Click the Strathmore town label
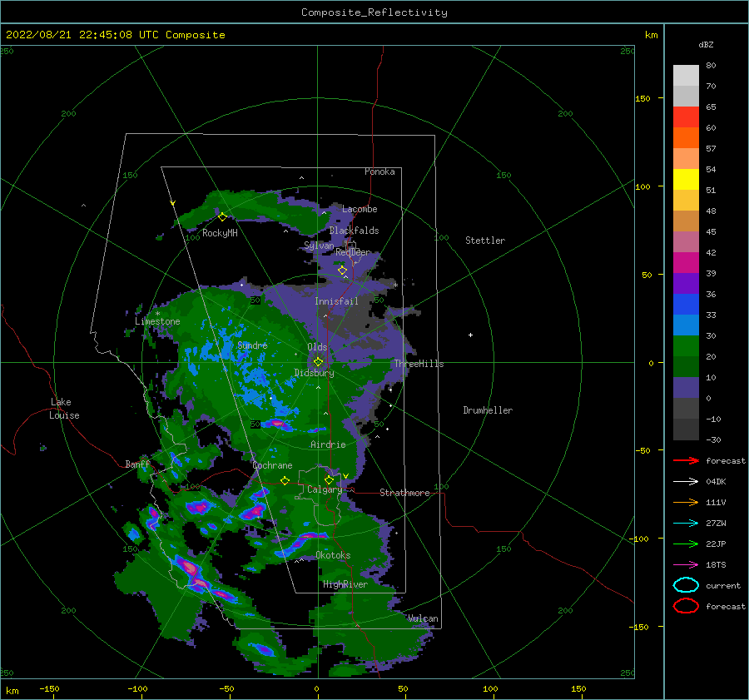Screen dimensions: 749x700 point(404,493)
